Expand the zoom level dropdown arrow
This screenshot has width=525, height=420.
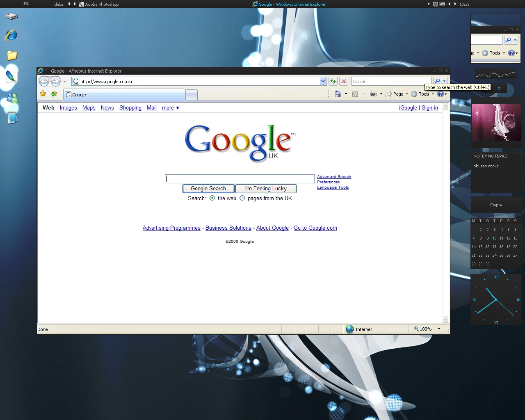pos(439,329)
